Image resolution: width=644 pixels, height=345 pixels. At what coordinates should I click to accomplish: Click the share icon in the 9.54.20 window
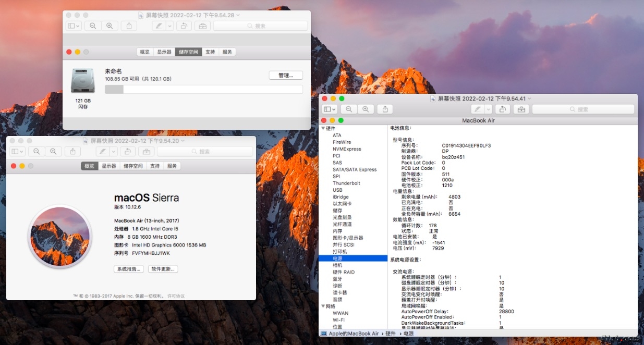(72, 151)
